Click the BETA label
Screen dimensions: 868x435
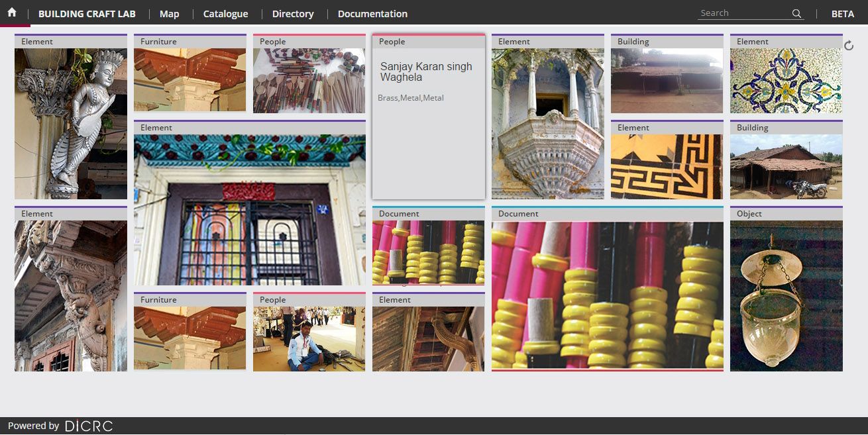pos(842,13)
